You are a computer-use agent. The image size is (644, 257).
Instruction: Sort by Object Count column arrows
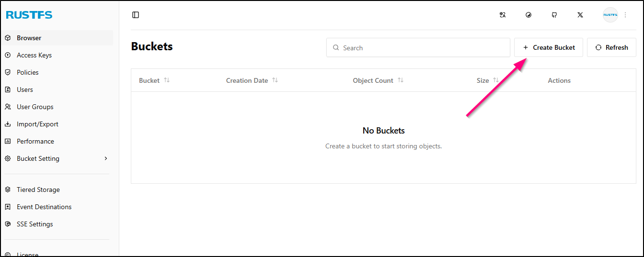pyautogui.click(x=401, y=80)
